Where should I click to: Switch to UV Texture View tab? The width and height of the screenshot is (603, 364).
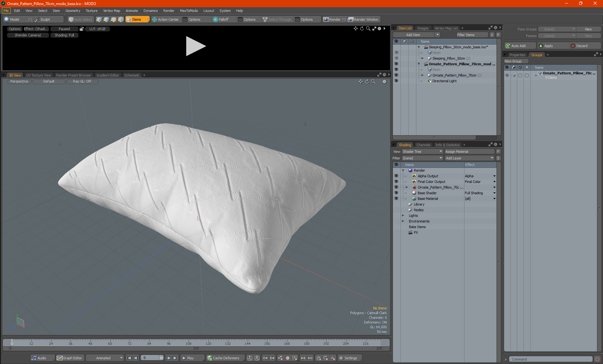tap(38, 75)
